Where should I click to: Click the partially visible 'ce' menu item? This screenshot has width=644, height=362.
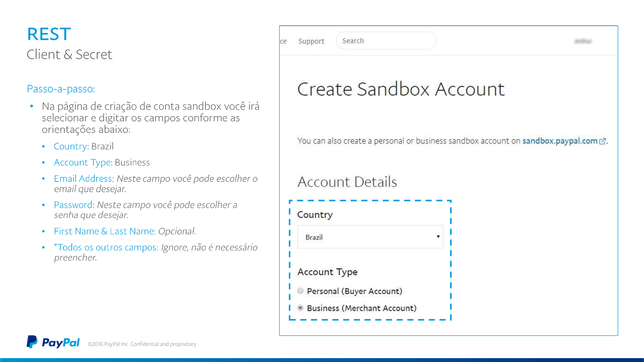(x=283, y=41)
